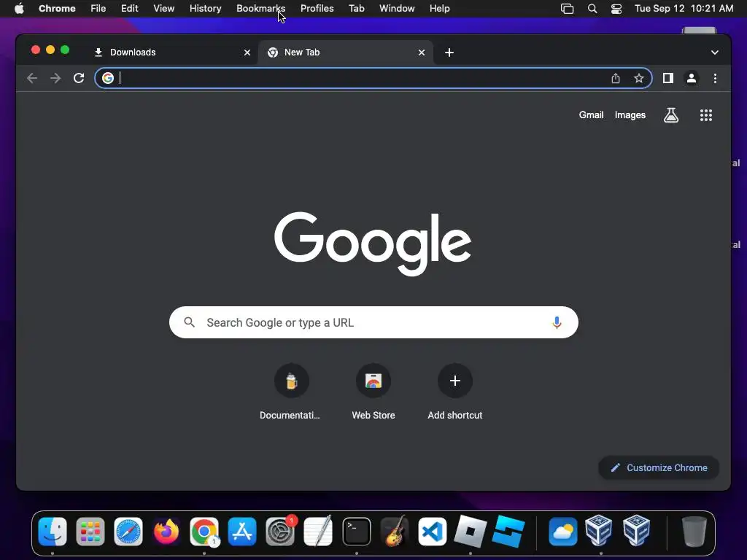The image size is (747, 560).
Task: Launch Firefox from the dock
Action: (166, 531)
